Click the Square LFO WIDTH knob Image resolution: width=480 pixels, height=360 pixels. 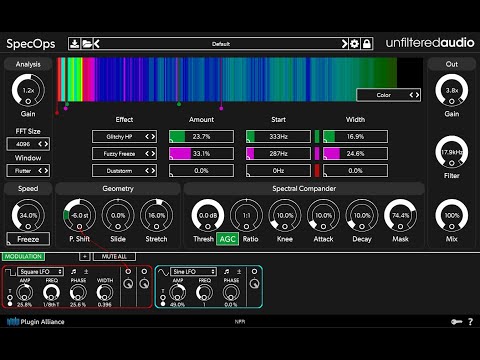pyautogui.click(x=105, y=293)
